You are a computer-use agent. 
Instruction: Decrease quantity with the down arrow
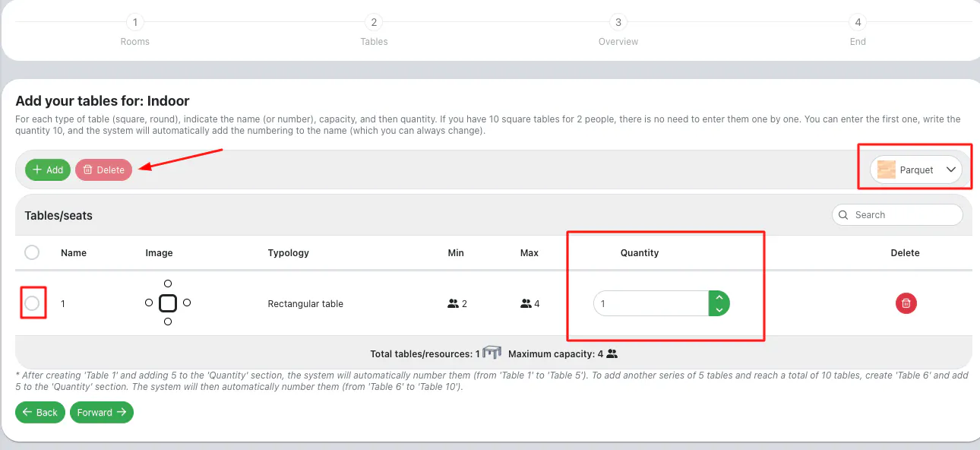719,310
